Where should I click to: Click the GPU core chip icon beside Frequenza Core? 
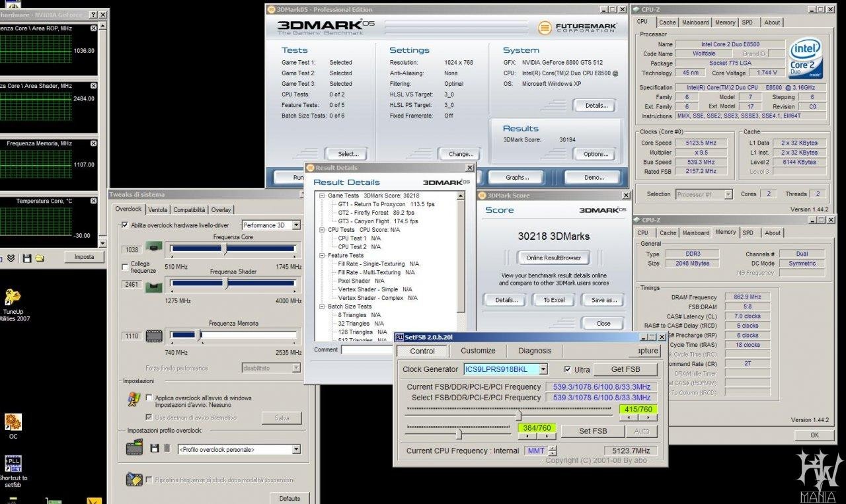(x=155, y=248)
